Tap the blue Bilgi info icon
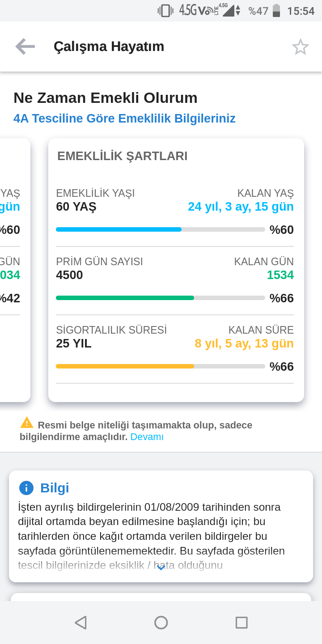 coord(26,488)
